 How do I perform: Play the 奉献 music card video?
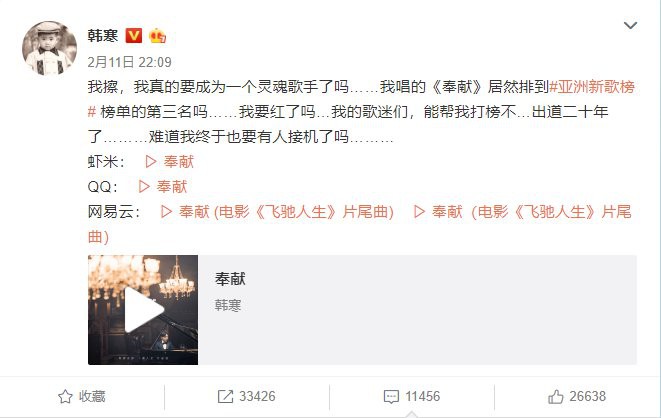pos(143,310)
